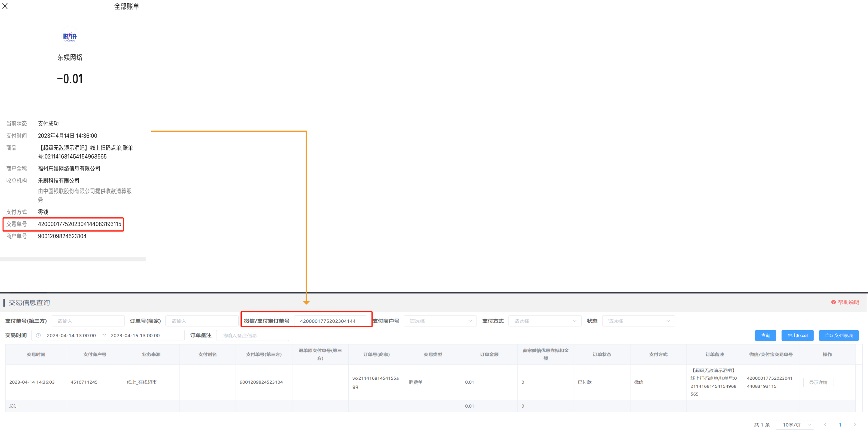Screen dimensions: 868x438
Task: Click the 帮助说明 help icon
Action: click(833, 302)
